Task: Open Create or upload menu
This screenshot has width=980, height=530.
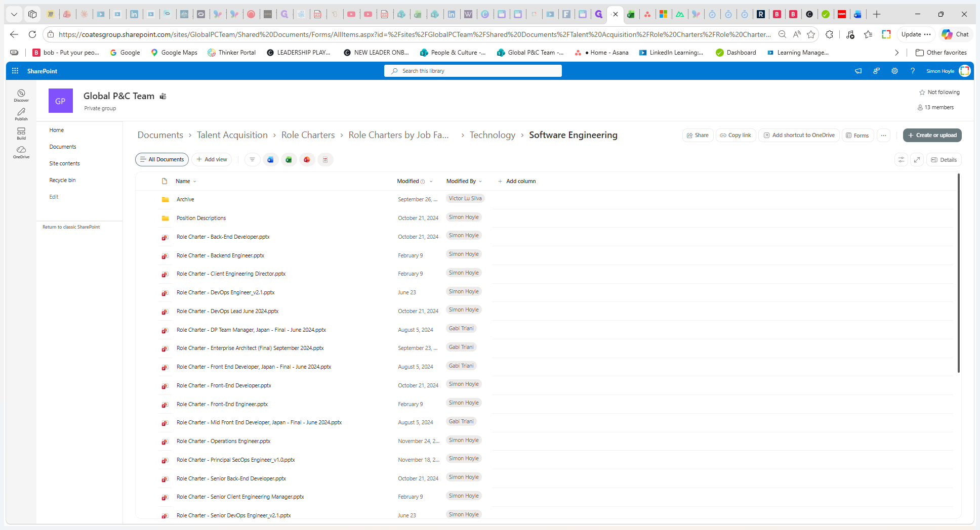Action: tap(932, 135)
